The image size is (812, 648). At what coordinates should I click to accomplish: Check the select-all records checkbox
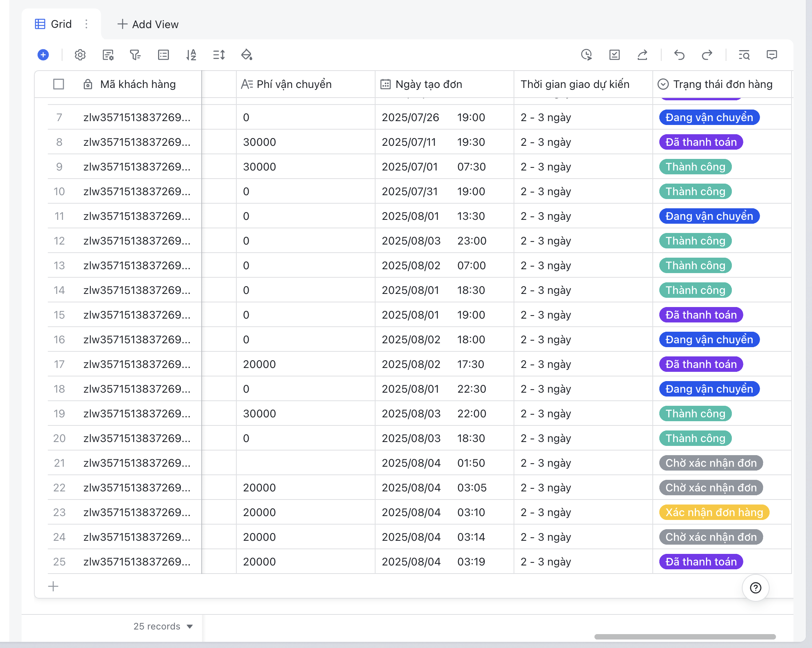pos(59,84)
